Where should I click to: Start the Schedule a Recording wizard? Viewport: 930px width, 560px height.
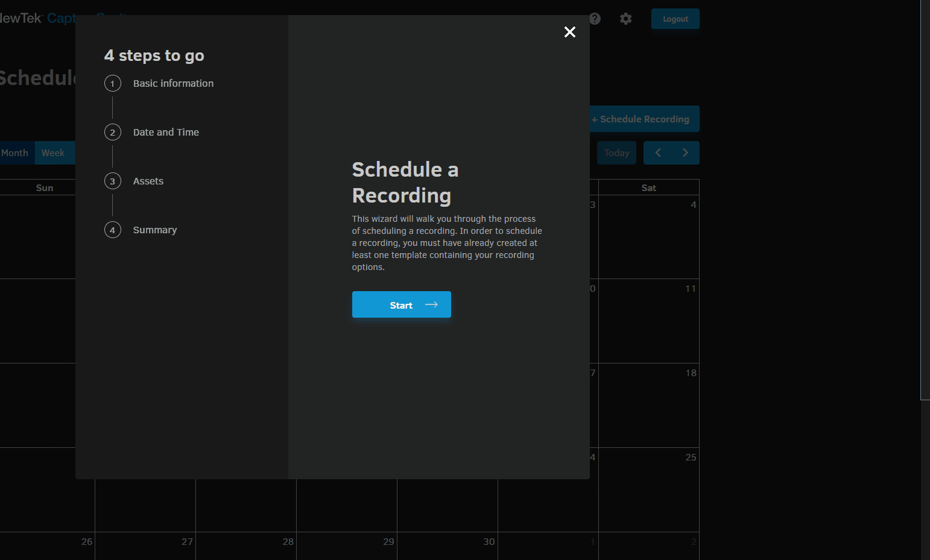point(401,304)
